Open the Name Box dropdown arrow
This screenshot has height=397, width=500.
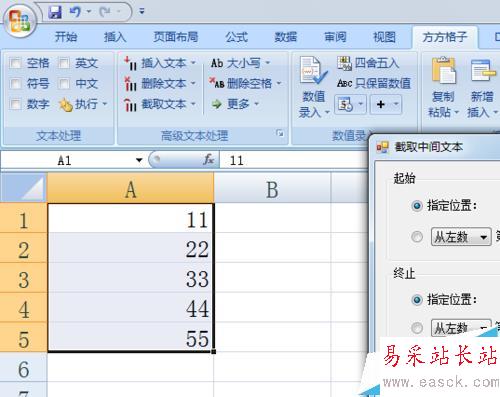[139, 160]
